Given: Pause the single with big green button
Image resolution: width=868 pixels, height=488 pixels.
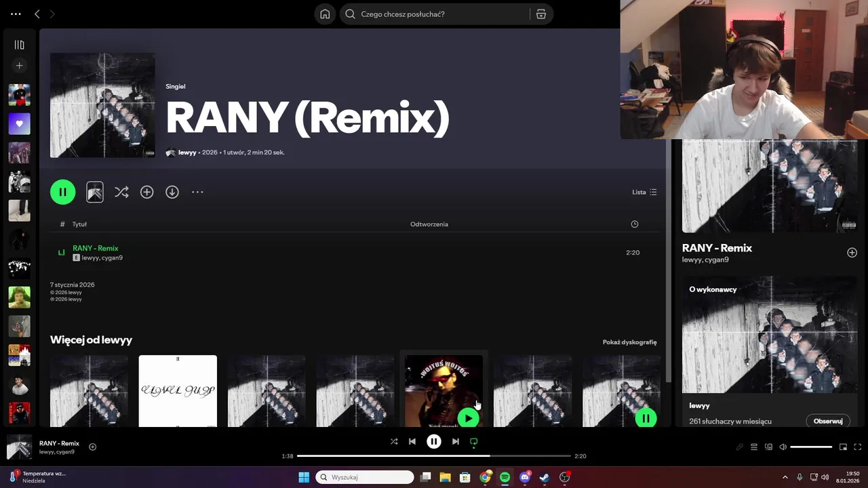Looking at the screenshot, I should pyautogui.click(x=62, y=192).
